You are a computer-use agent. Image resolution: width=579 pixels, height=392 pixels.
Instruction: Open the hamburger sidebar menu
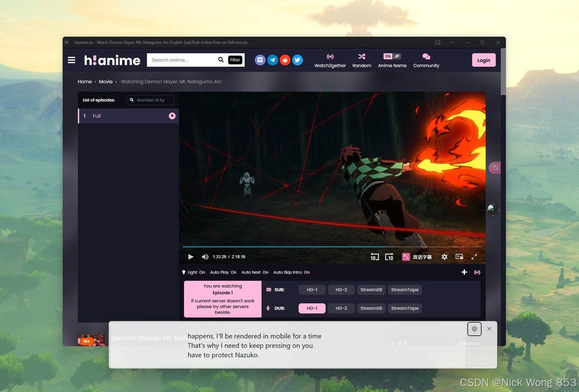(x=72, y=60)
